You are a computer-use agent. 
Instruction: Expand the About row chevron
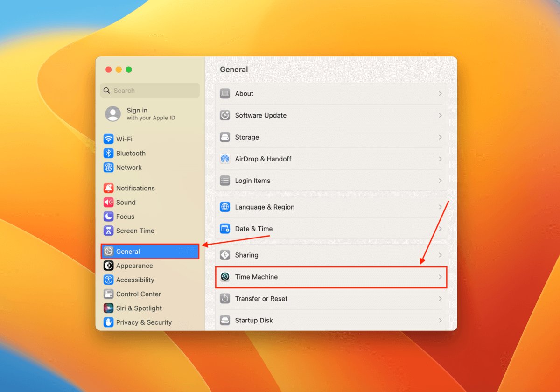tap(440, 94)
